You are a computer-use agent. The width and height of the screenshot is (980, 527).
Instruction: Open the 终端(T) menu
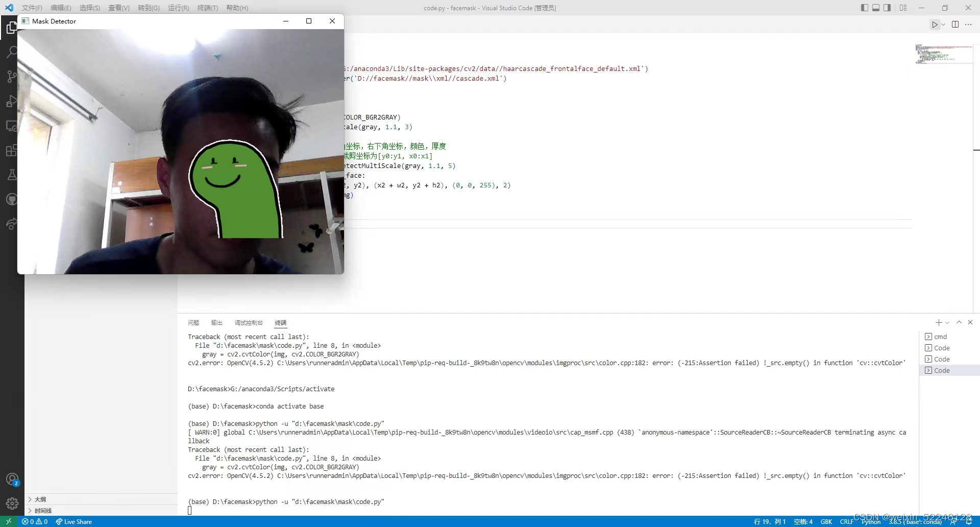(208, 8)
